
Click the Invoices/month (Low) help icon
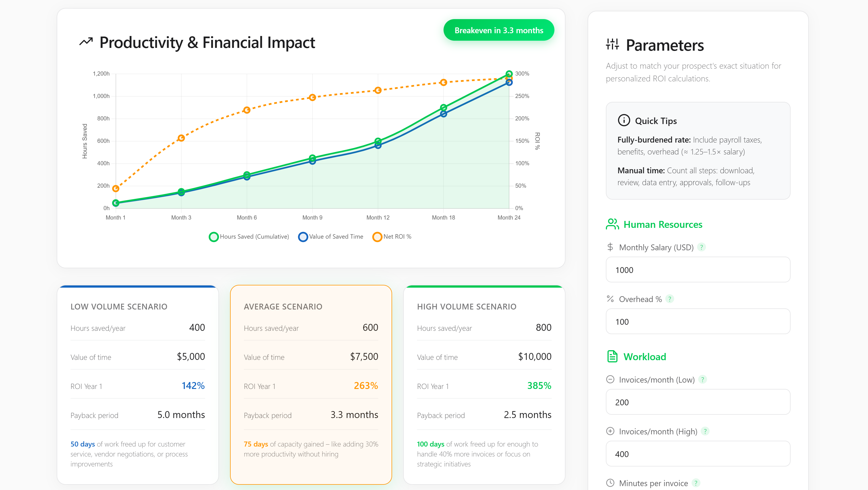coord(702,379)
